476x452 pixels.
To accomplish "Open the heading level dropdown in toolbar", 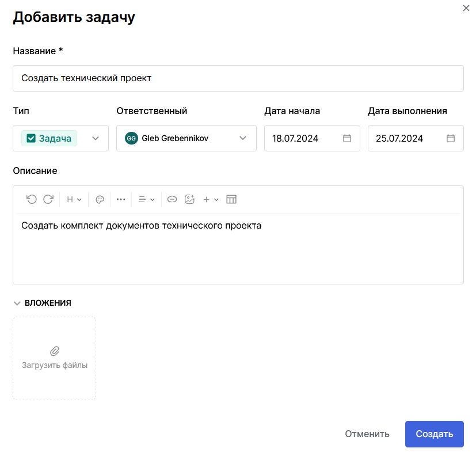I will point(74,199).
